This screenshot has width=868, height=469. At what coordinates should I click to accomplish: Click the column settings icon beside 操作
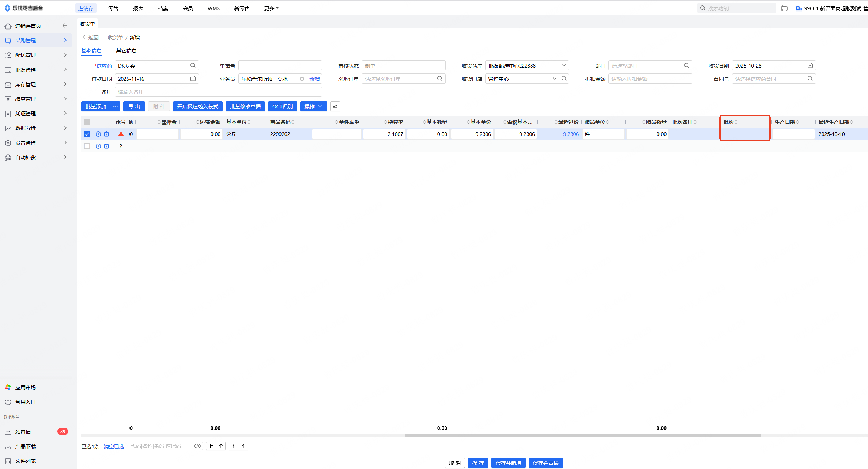335,106
